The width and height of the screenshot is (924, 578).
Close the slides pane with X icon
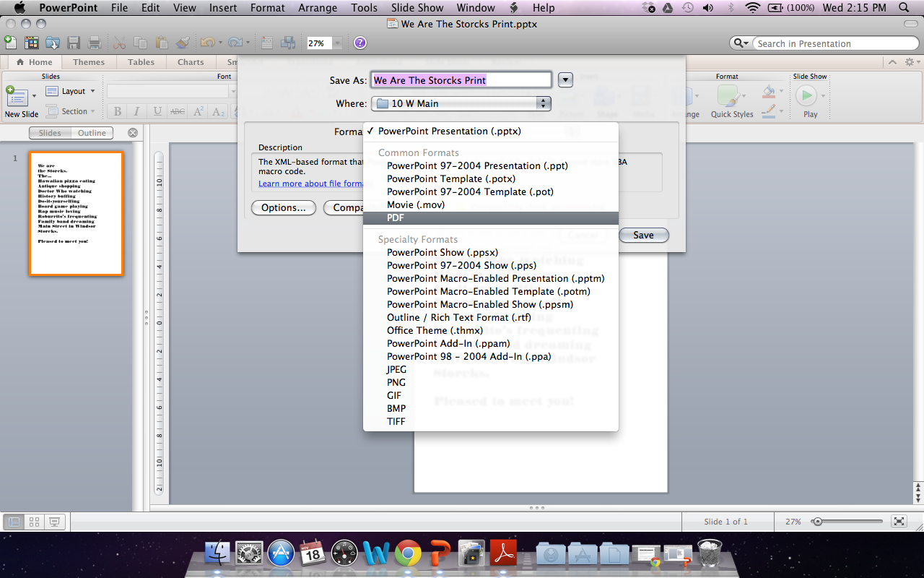[133, 133]
